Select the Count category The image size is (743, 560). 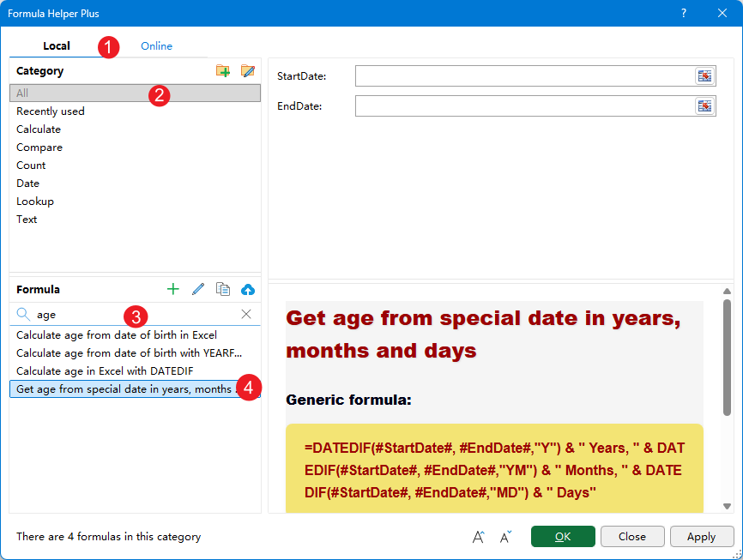tap(135, 166)
